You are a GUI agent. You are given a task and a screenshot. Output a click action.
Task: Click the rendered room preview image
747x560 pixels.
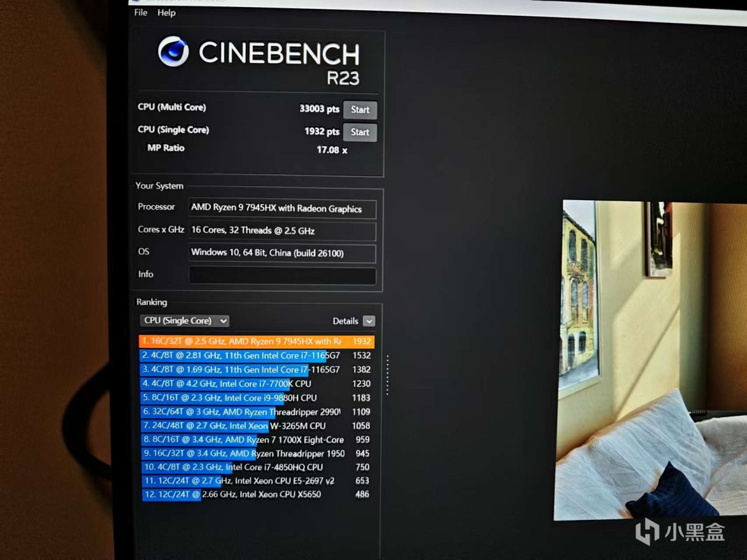point(650,360)
